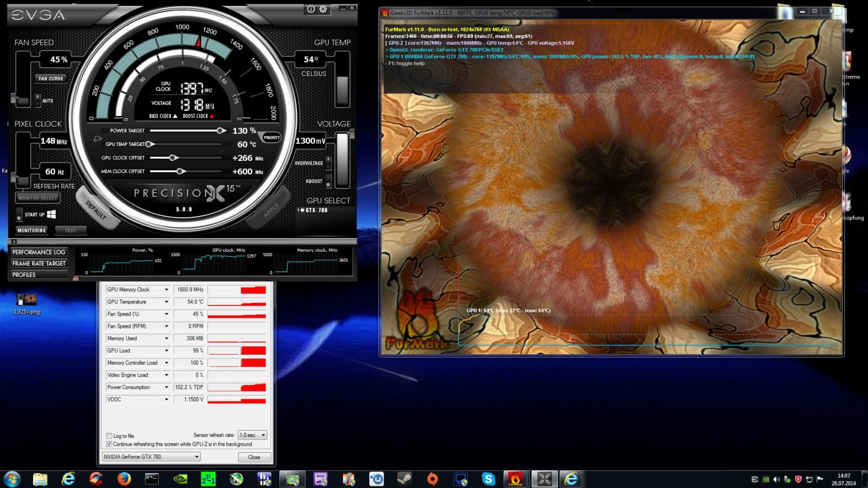Open GPU-Z taskbar icon
Image resolution: width=868 pixels, height=488 pixels.
[293, 479]
